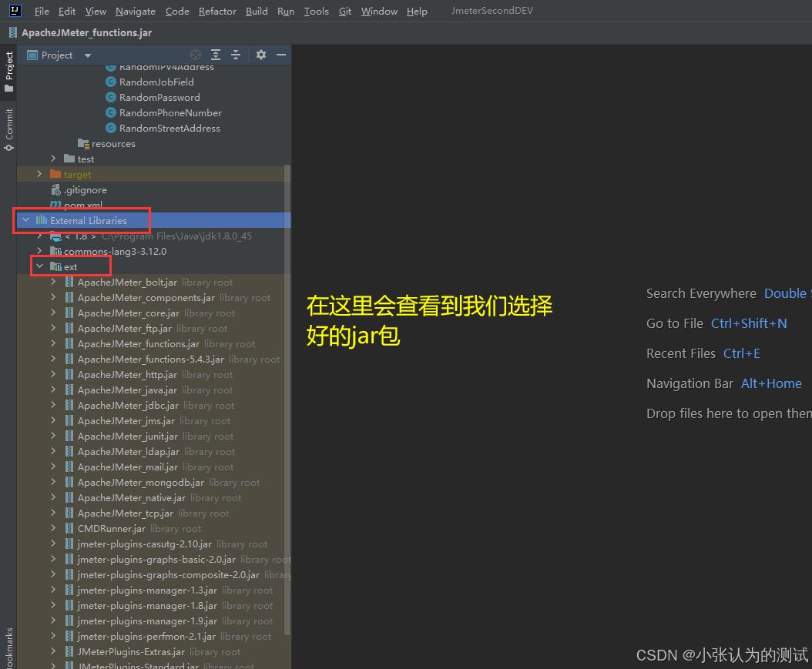Click the External Libraries bars icon
The width and height of the screenshot is (812, 669).
[x=42, y=220]
